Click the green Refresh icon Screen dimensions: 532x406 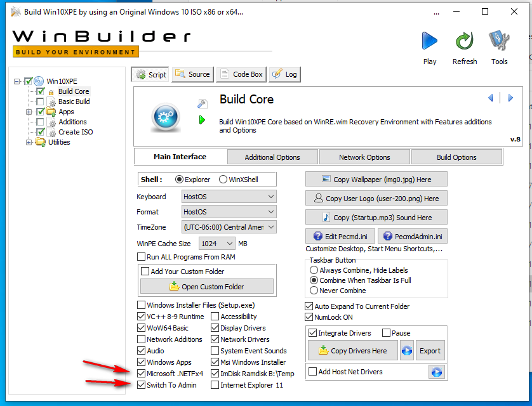pos(464,41)
